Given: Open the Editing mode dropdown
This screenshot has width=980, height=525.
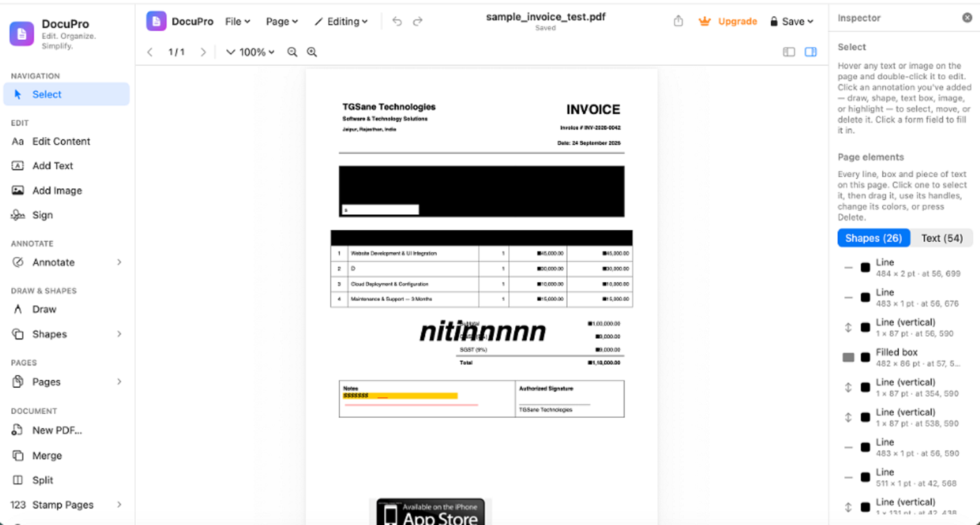Looking at the screenshot, I should (341, 22).
